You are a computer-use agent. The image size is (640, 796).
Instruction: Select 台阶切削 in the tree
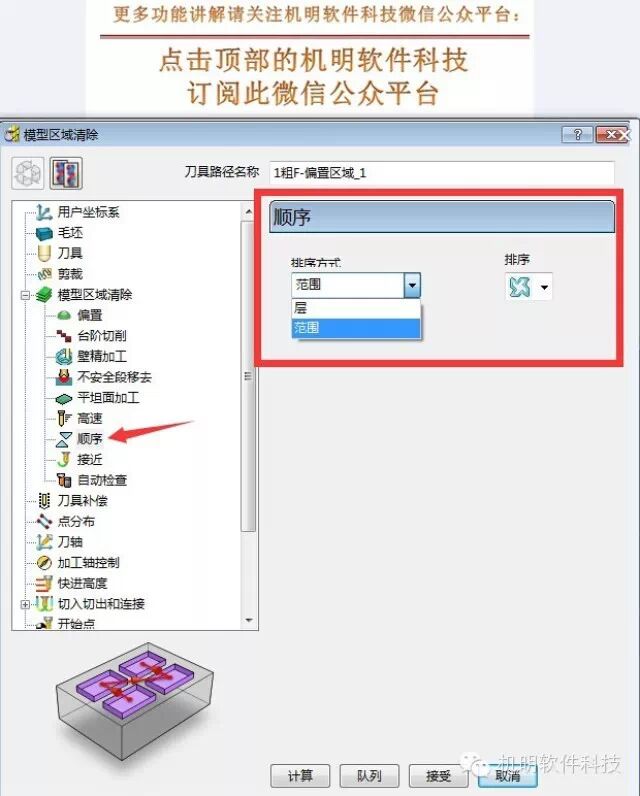pyautogui.click(x=102, y=336)
